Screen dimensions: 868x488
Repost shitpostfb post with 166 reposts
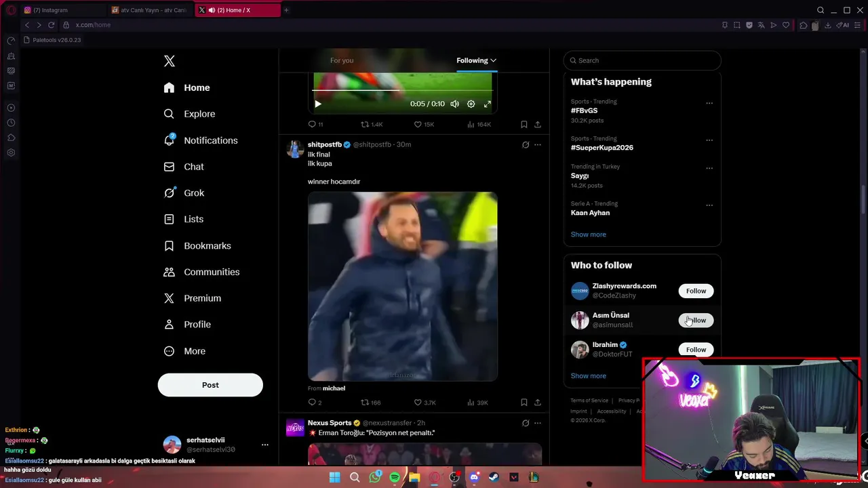(371, 403)
